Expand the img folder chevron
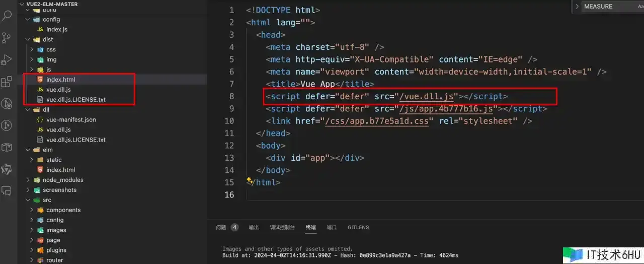Image resolution: width=644 pixels, height=264 pixels. pos(31,59)
